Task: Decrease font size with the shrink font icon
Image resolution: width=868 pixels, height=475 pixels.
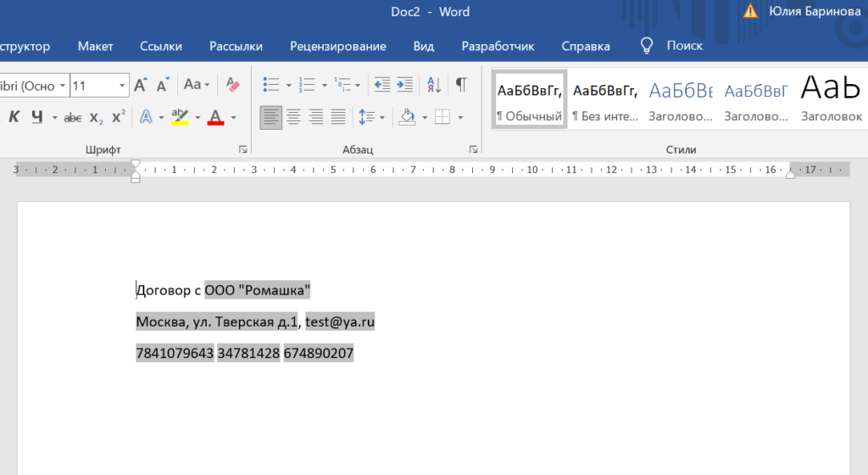Action: [x=162, y=85]
